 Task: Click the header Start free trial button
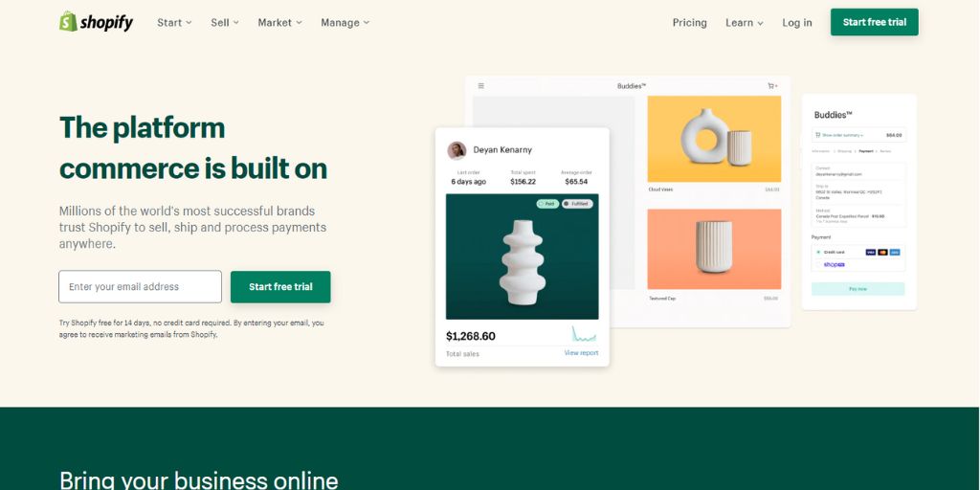click(875, 22)
